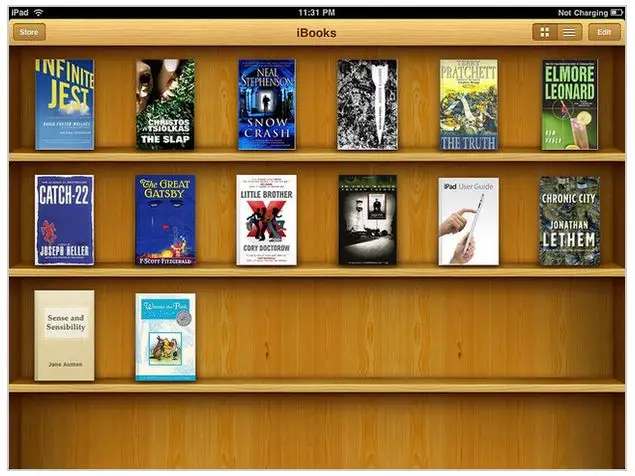Open Infinite Jest book
Viewport: 635px width, 476px height.
[x=64, y=105]
